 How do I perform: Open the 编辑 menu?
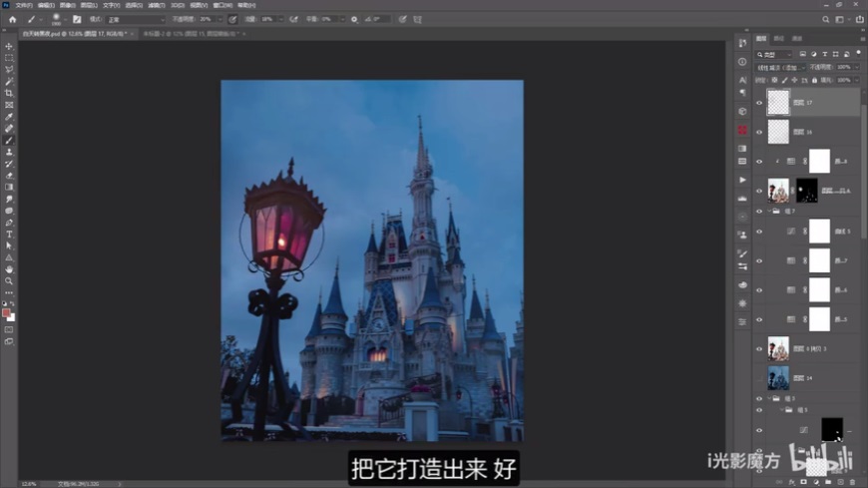(x=45, y=5)
